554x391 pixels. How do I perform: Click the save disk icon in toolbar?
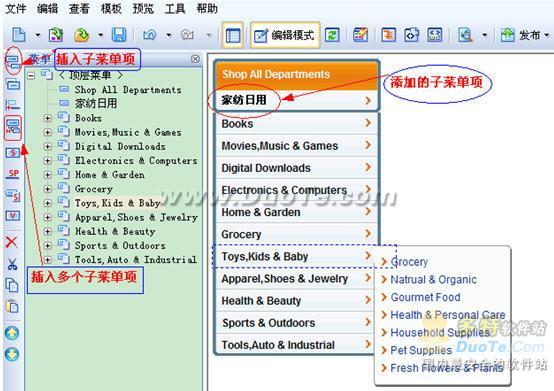click(x=119, y=35)
